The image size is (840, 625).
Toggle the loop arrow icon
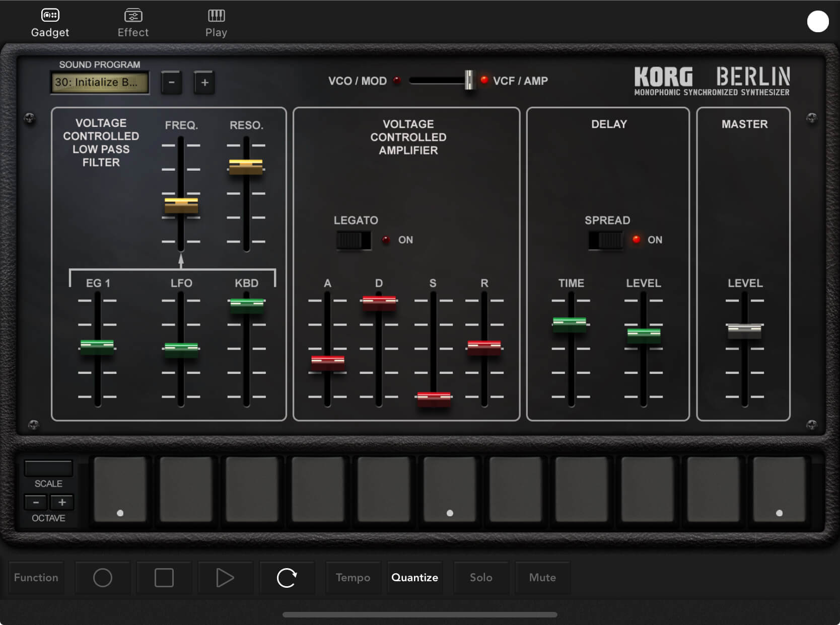(x=287, y=578)
